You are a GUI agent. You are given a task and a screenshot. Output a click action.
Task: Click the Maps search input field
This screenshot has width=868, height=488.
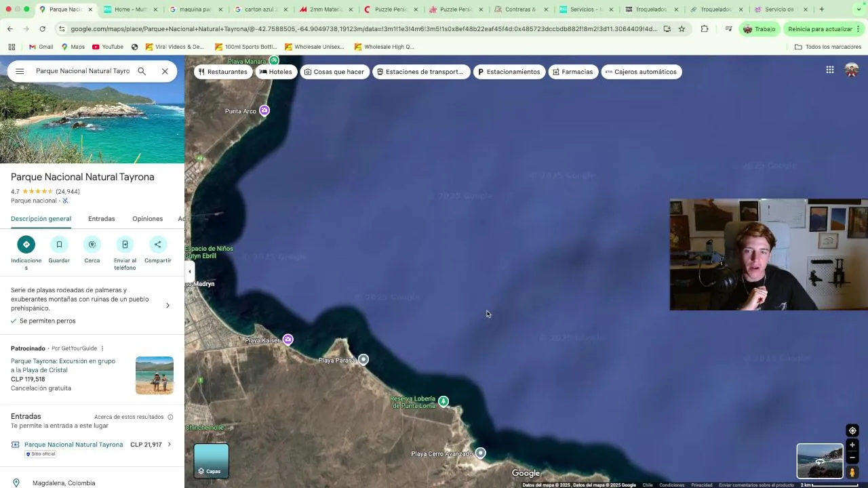[x=83, y=71]
